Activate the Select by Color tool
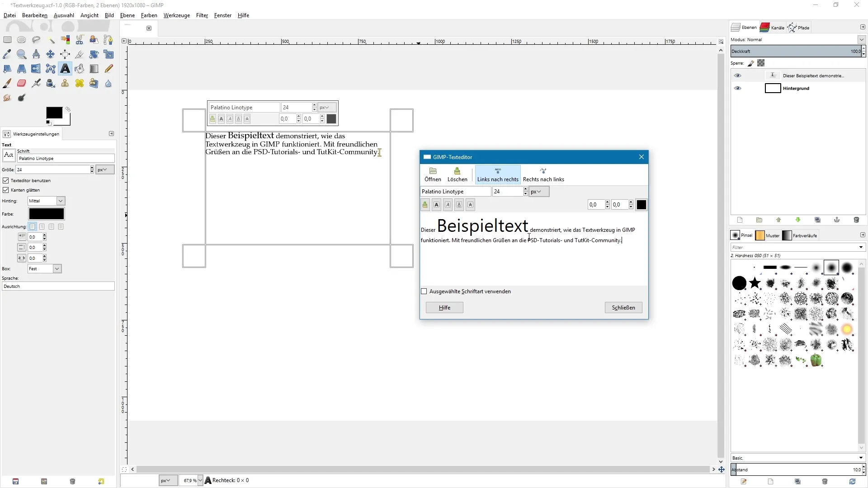This screenshot has width=868, height=488. [x=65, y=40]
